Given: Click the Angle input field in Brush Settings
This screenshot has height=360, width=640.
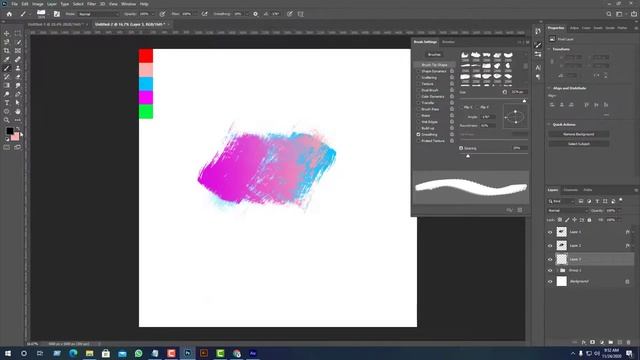Looking at the screenshot, I should click(x=488, y=117).
